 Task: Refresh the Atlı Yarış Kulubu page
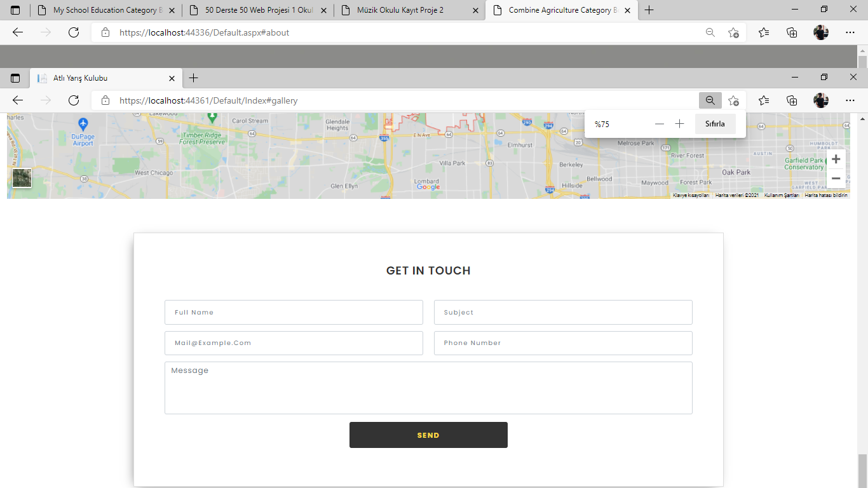click(73, 100)
